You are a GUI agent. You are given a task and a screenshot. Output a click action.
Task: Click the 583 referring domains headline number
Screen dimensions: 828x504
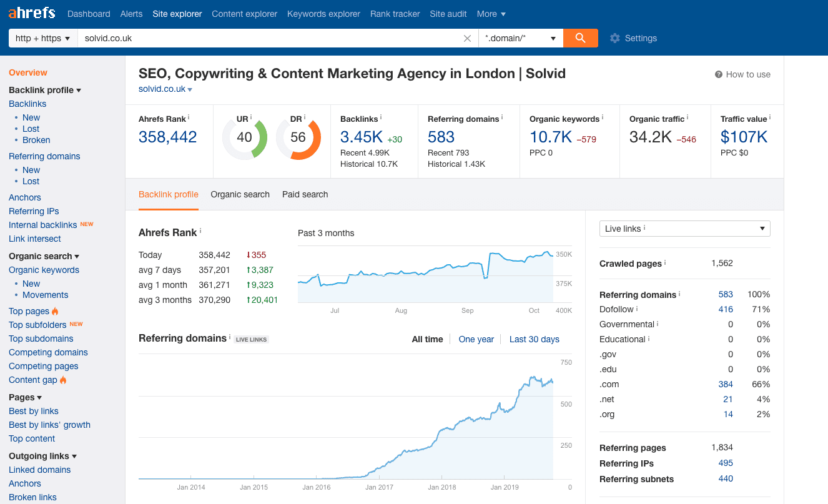[441, 137]
